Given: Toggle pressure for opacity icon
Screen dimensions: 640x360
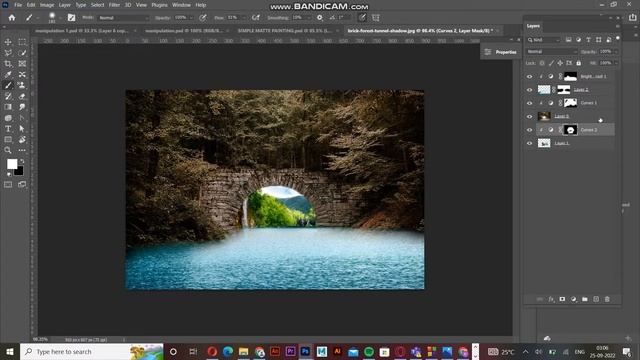Looking at the screenshot, I should tap(203, 18).
